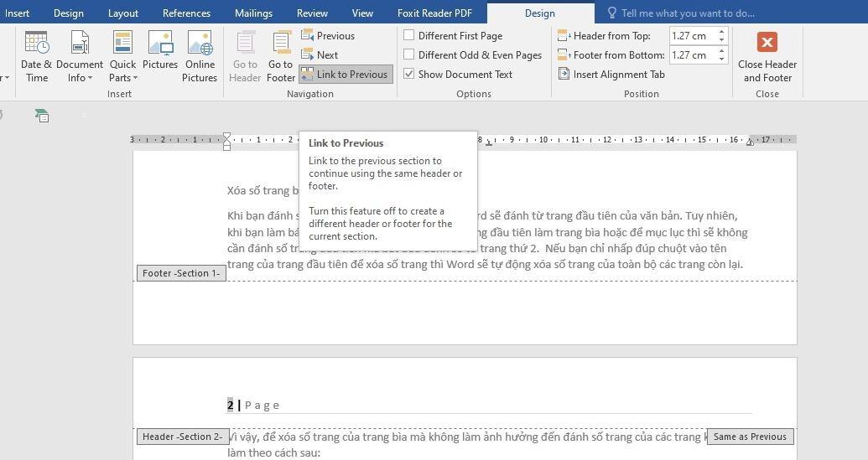Viewport: 868px width, 460px height.
Task: Click the Footer -Section 1- label
Action: point(181,273)
